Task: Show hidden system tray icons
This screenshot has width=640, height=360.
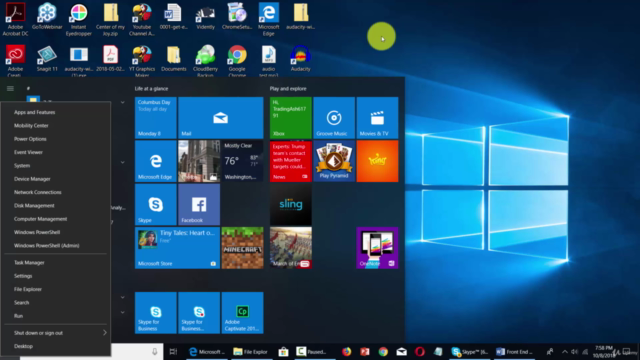Action: point(565,351)
